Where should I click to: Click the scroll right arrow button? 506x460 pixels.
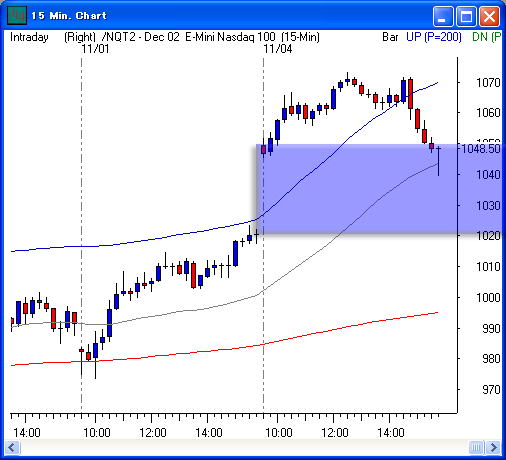coord(493,447)
